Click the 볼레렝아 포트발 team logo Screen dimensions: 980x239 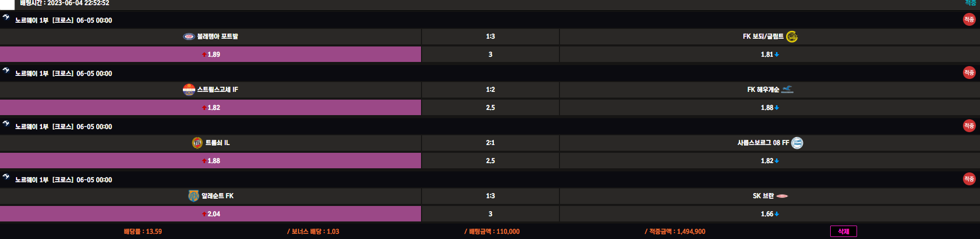pyautogui.click(x=189, y=37)
